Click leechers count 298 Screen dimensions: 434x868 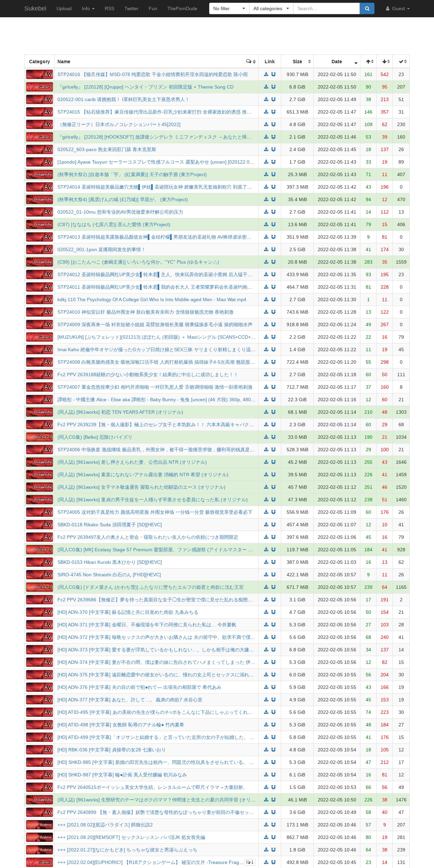385,362
